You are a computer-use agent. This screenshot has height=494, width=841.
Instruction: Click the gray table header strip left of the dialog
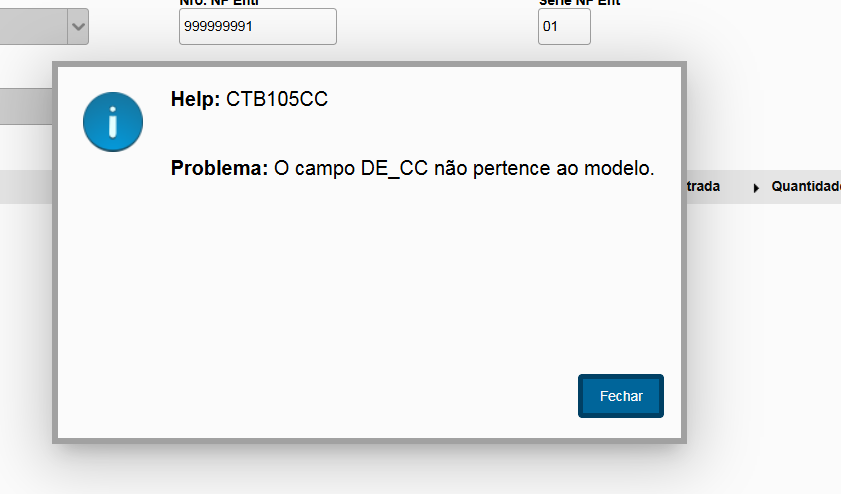(x=26, y=187)
